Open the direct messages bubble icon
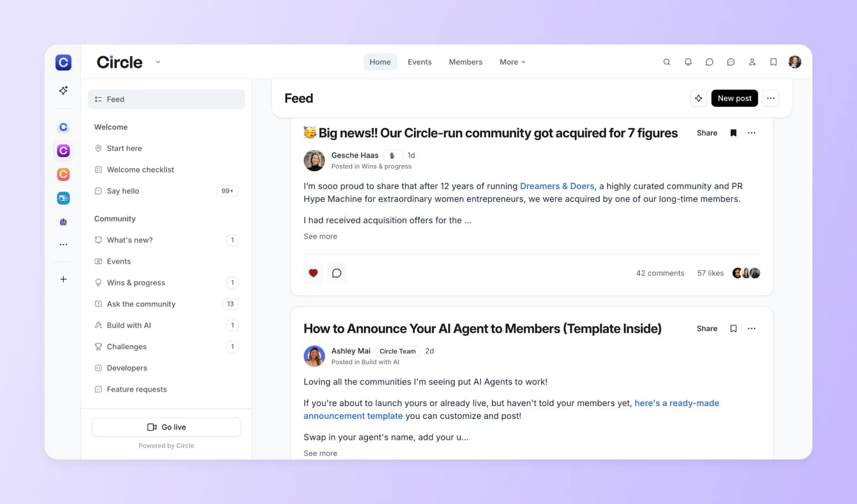This screenshot has width=857, height=504. pos(710,62)
